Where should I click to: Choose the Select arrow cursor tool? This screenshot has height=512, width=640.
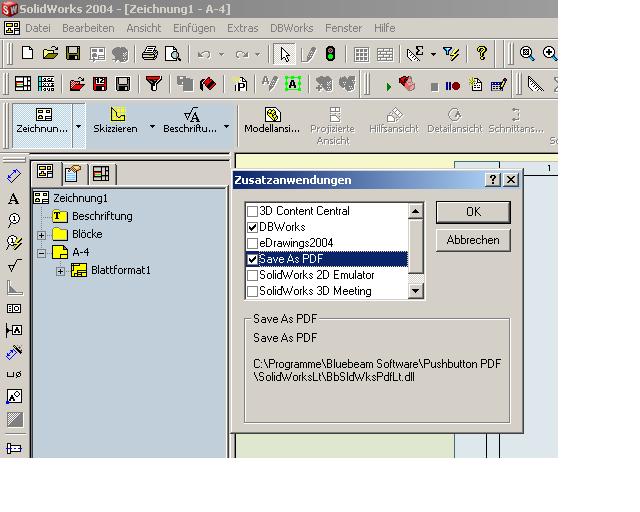pos(285,54)
